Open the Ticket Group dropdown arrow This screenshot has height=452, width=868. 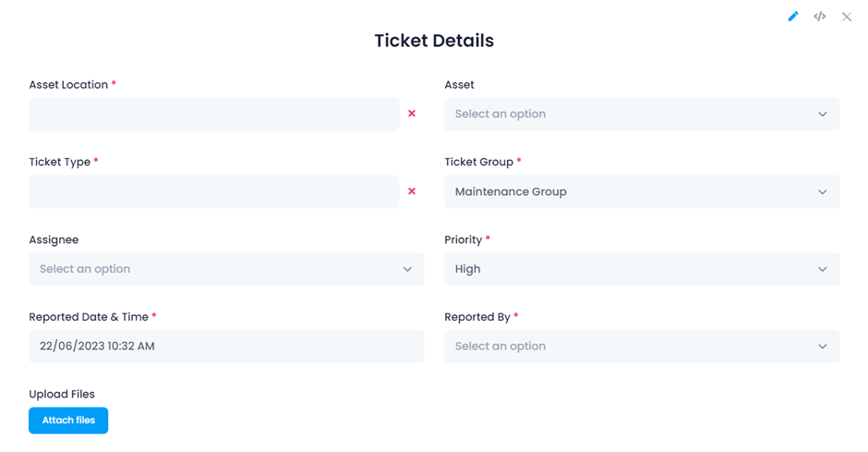(823, 191)
